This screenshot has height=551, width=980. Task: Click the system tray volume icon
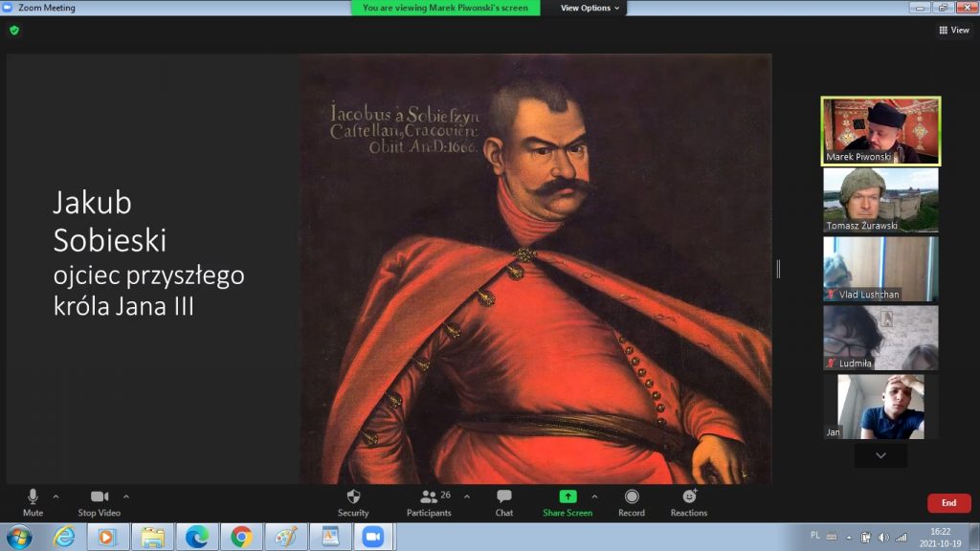883,537
